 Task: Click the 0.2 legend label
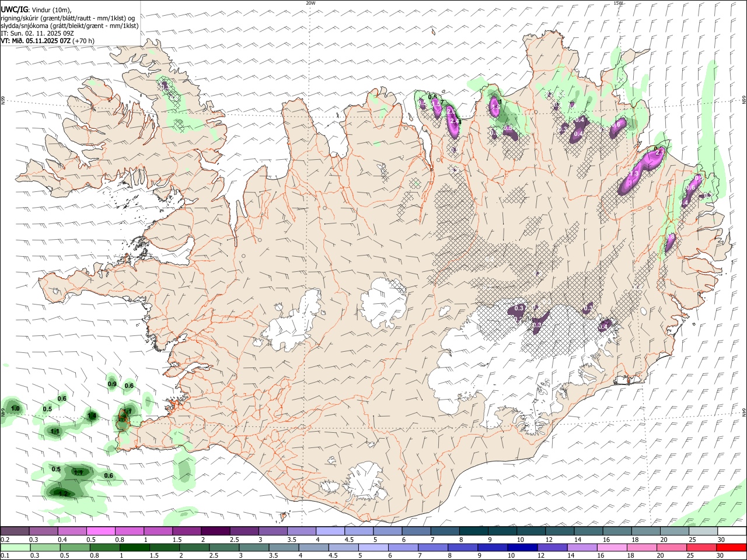5,540
